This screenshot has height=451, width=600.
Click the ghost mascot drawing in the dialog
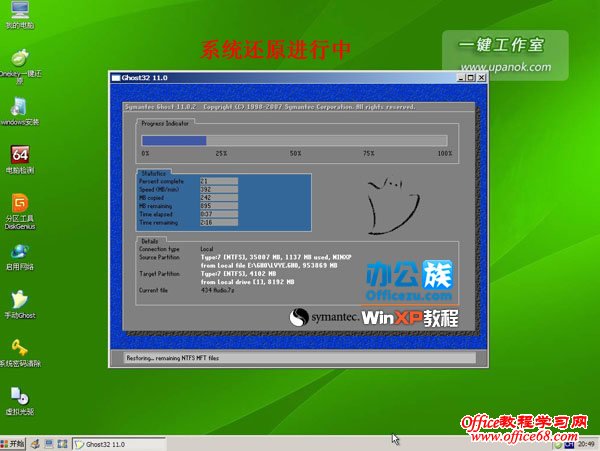(393, 206)
